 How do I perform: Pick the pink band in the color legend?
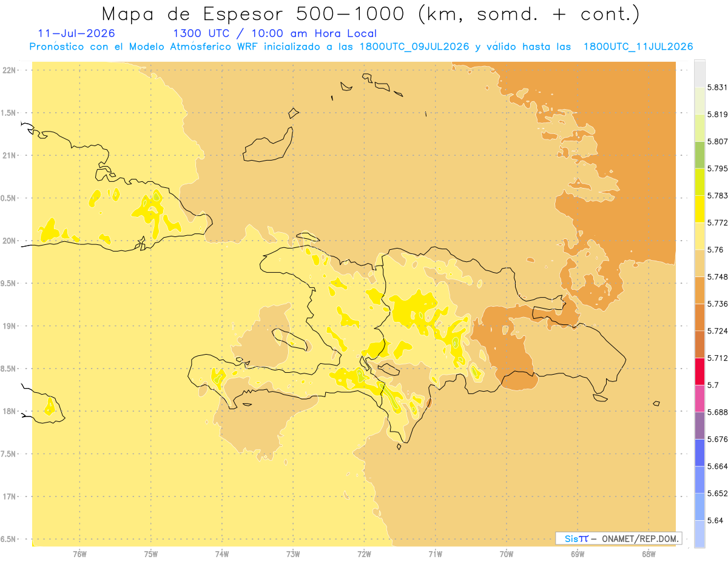[x=699, y=398]
